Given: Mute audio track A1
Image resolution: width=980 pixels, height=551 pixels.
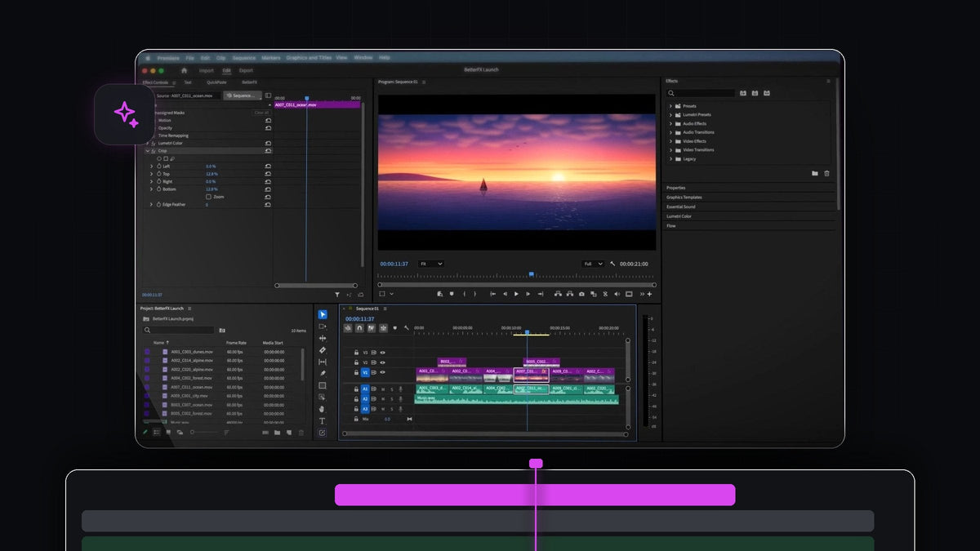Looking at the screenshot, I should pos(383,389).
